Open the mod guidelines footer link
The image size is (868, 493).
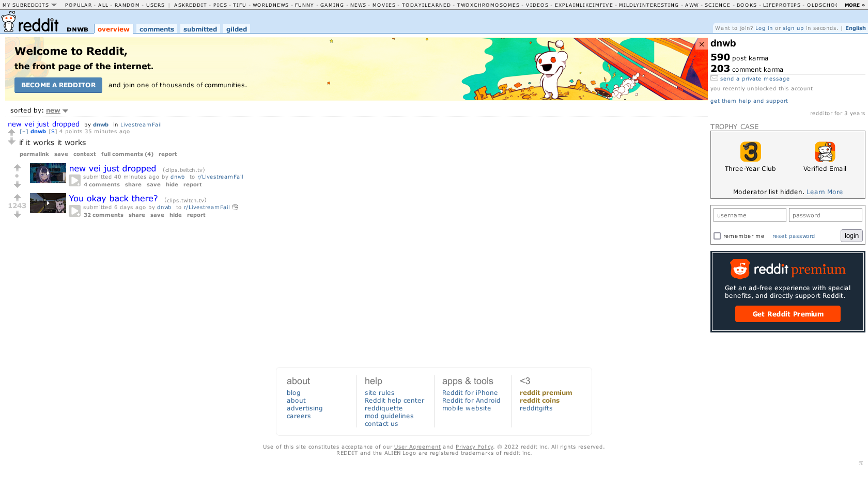pos(389,416)
